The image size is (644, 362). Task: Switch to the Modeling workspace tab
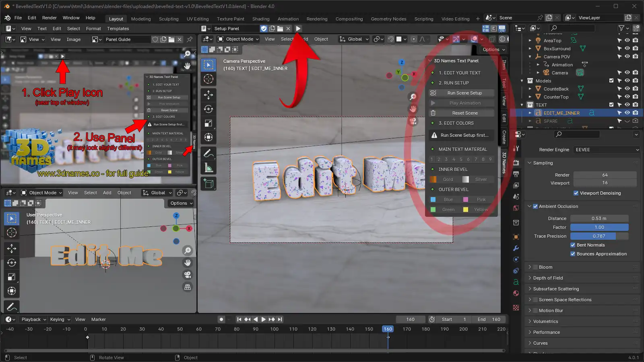[141, 19]
